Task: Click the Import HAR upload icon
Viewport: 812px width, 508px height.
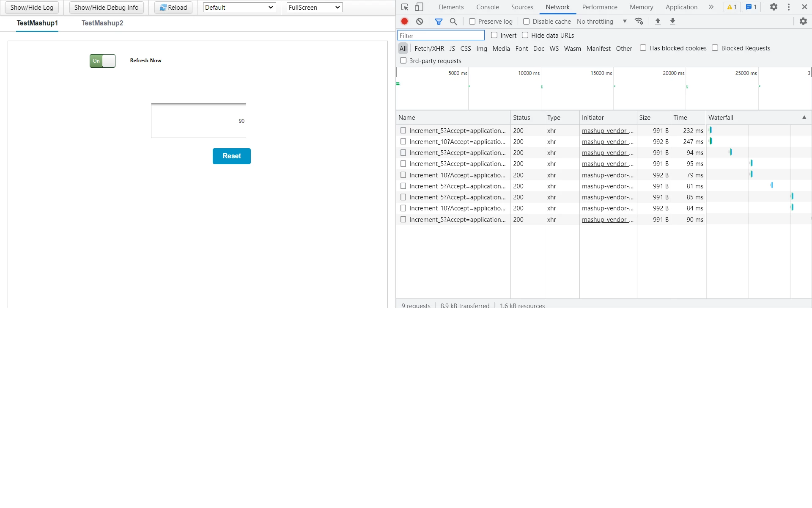Action: tap(658, 21)
